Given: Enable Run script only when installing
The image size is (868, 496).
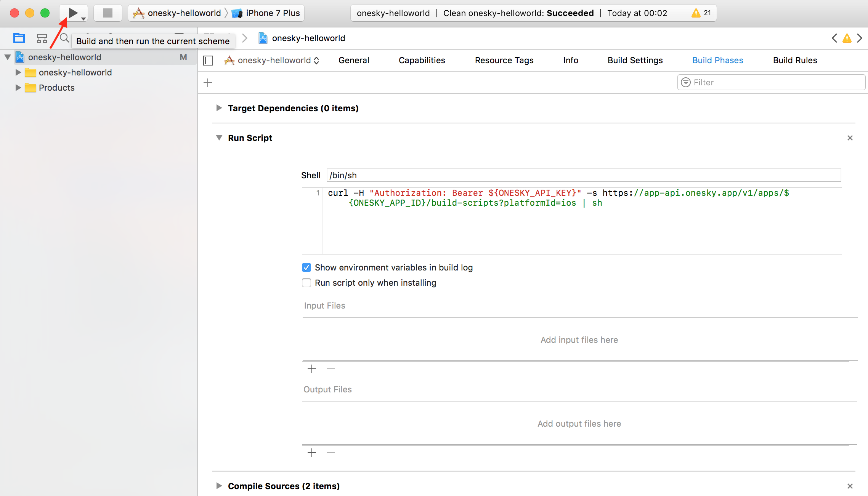Looking at the screenshot, I should click(306, 283).
